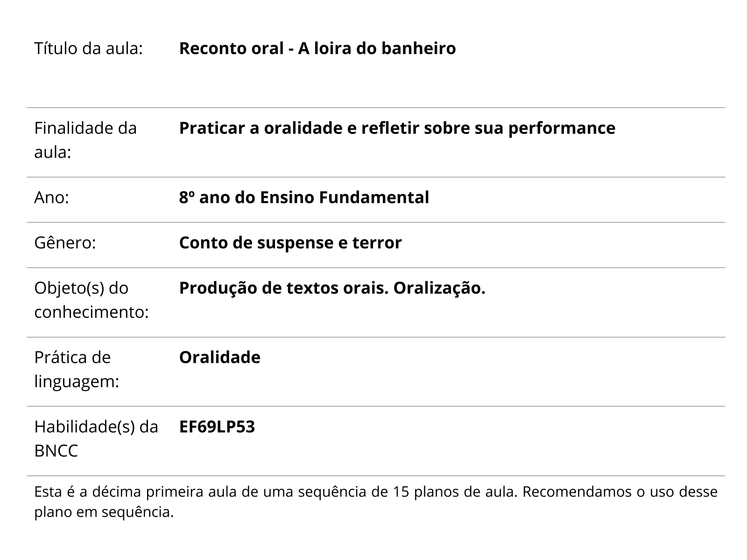Click the phrase "Produção de textos orais."

point(284,288)
